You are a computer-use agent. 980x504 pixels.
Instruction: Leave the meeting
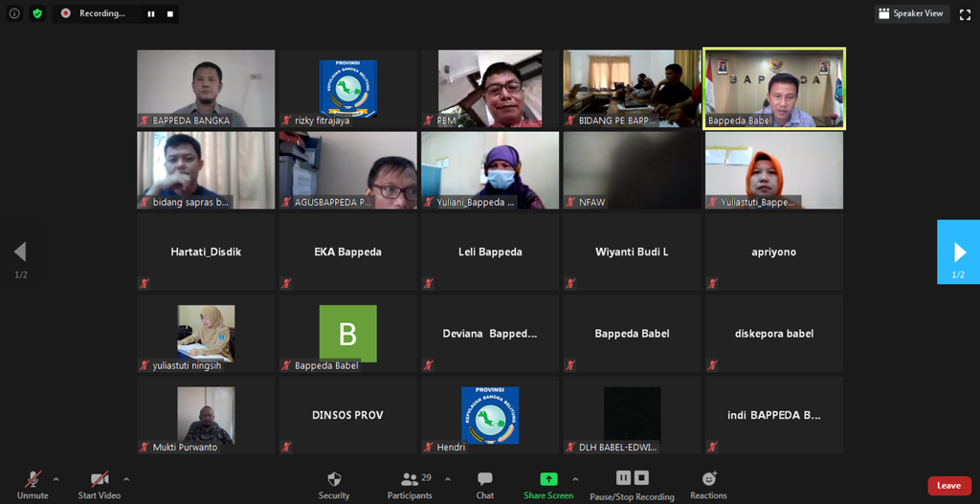[948, 486]
